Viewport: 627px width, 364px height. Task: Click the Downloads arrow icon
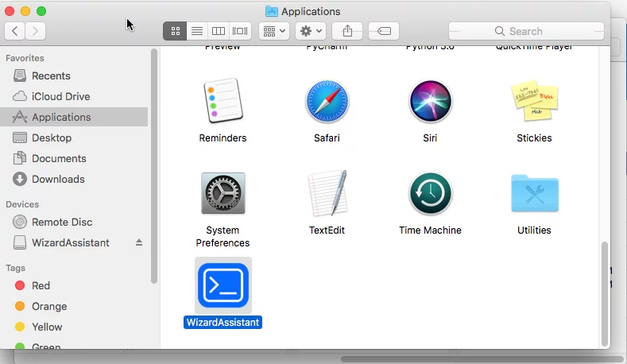pos(20,179)
